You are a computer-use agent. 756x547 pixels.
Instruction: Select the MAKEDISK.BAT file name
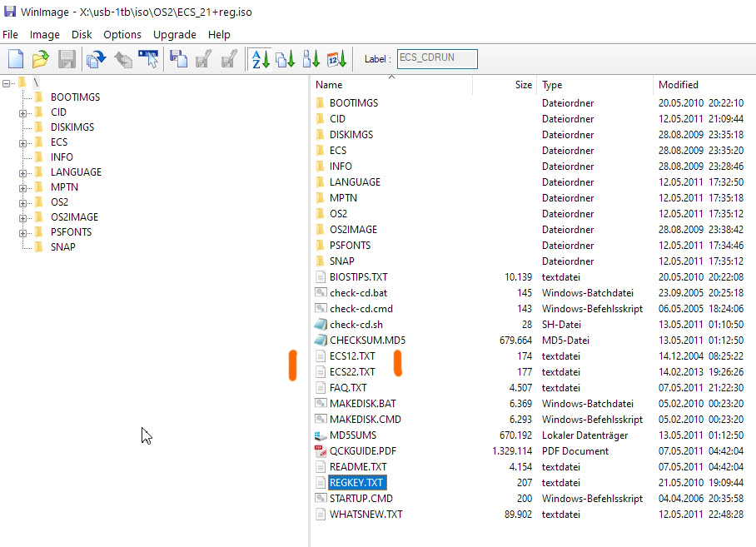click(362, 404)
